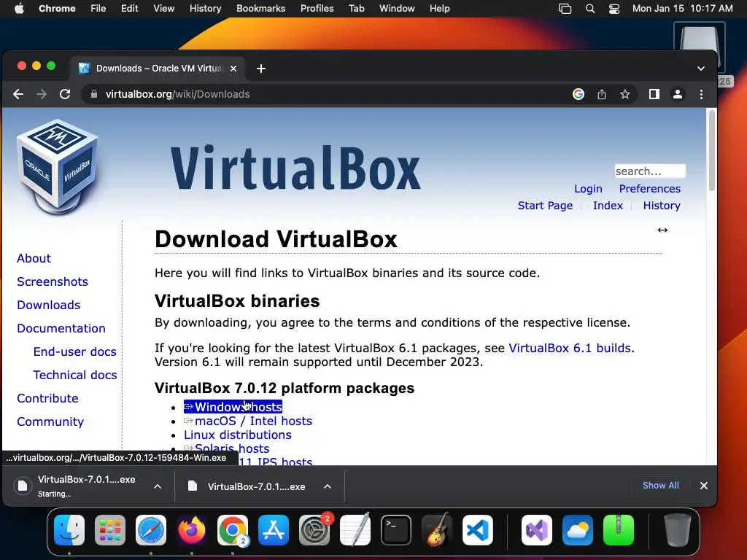Viewport: 747px width, 560px height.
Task: Open Chrome three-dot menu
Action: (x=701, y=94)
